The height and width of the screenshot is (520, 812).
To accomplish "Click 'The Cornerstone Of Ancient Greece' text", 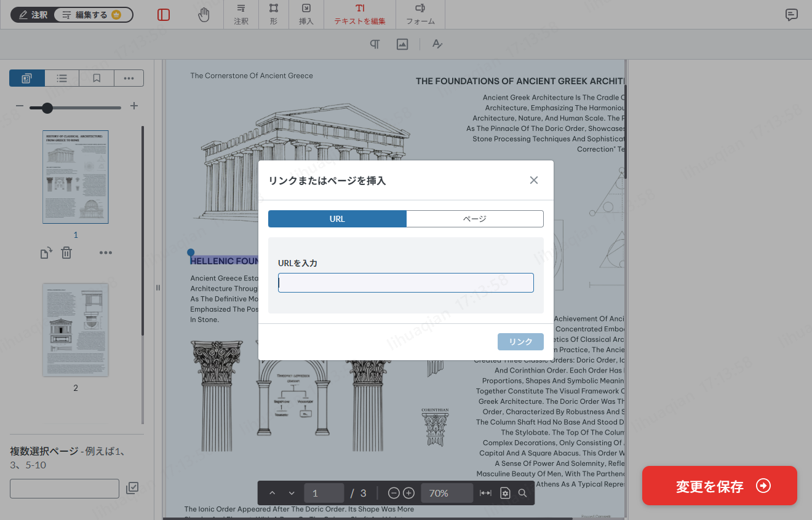I will 252,76.
